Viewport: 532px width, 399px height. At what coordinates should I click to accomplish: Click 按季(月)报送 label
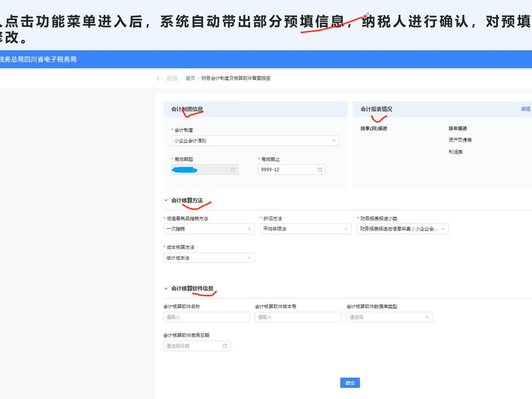point(374,129)
